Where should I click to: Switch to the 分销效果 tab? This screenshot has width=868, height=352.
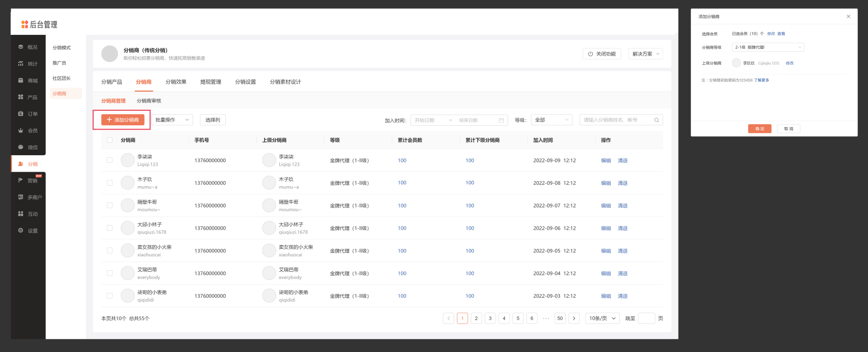tap(176, 82)
